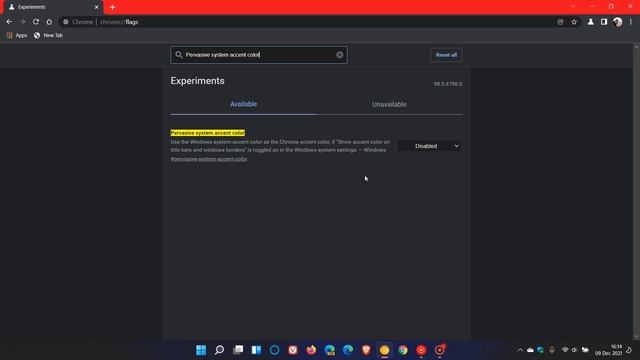Show hidden system tray icons

pos(520,350)
